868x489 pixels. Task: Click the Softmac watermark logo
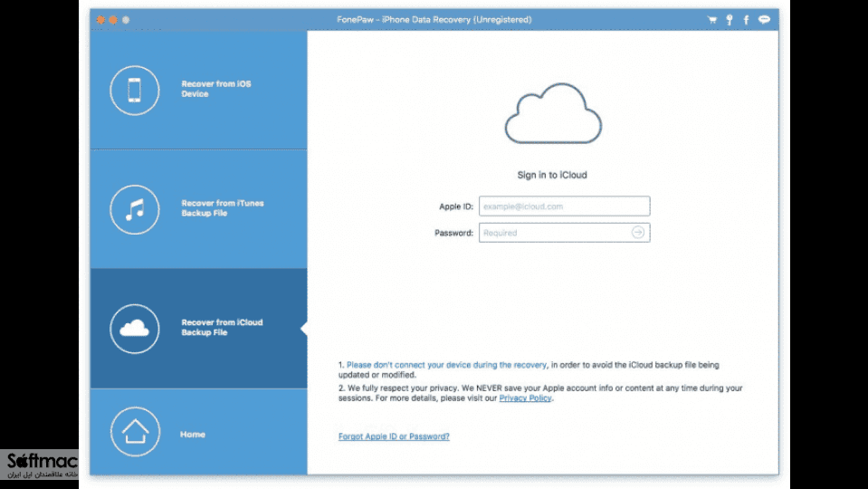click(x=39, y=464)
